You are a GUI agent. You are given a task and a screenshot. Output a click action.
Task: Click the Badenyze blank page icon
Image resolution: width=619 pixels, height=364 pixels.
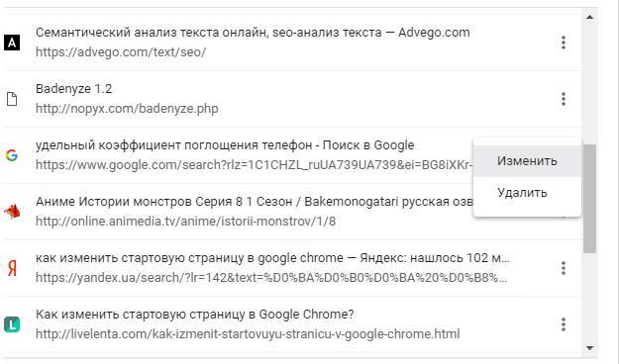coord(12,99)
